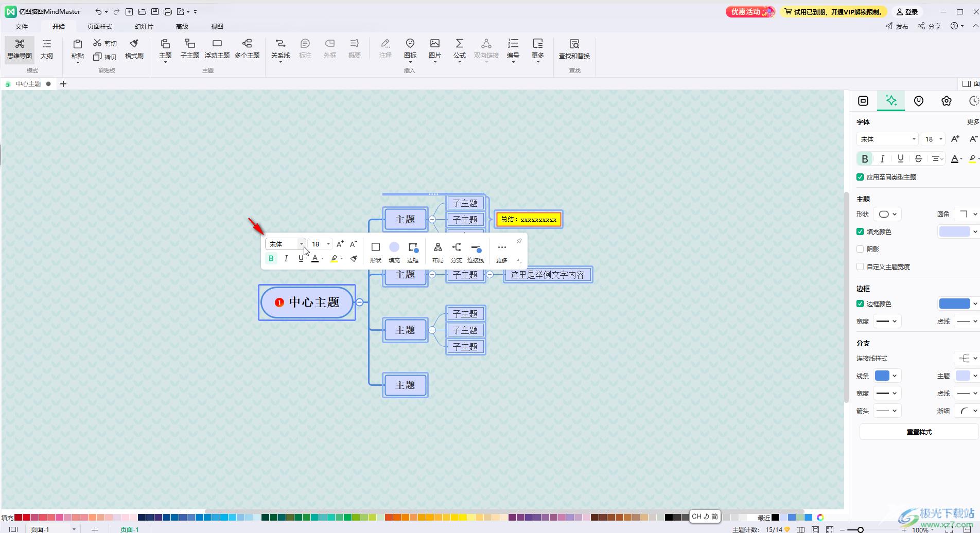Switch to the 高级 ribbon tab
Screen dimensions: 980x533
pyautogui.click(x=182, y=26)
